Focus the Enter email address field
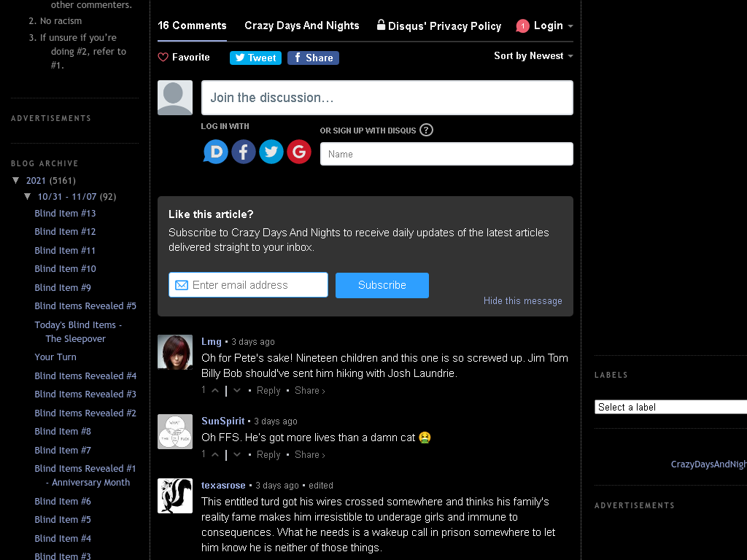 coord(248,285)
